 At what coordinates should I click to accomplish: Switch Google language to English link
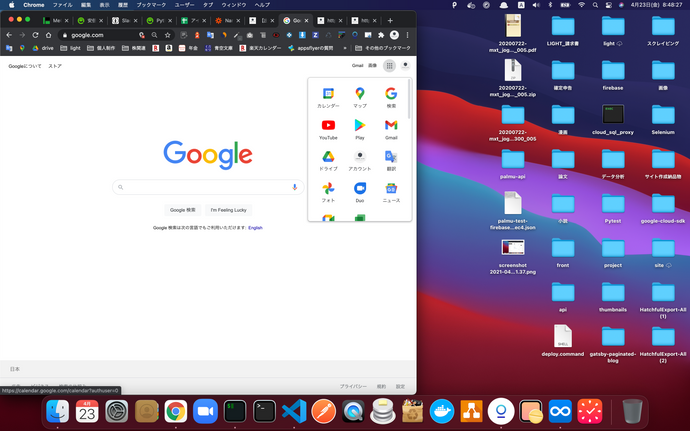pos(255,228)
